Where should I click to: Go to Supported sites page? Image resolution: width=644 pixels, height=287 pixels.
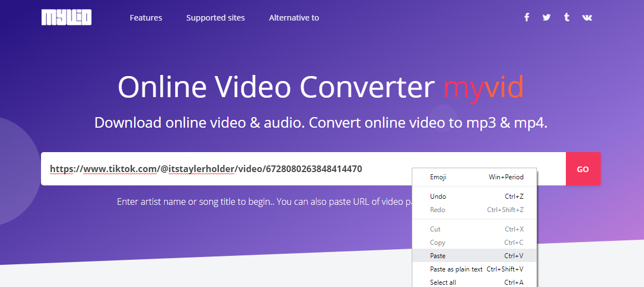coord(216,18)
